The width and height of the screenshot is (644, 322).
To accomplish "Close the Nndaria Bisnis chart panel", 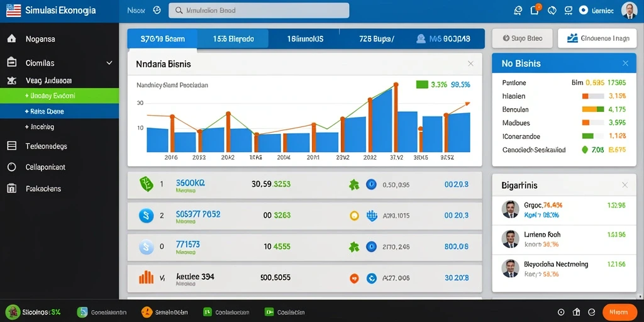I will pos(470,64).
